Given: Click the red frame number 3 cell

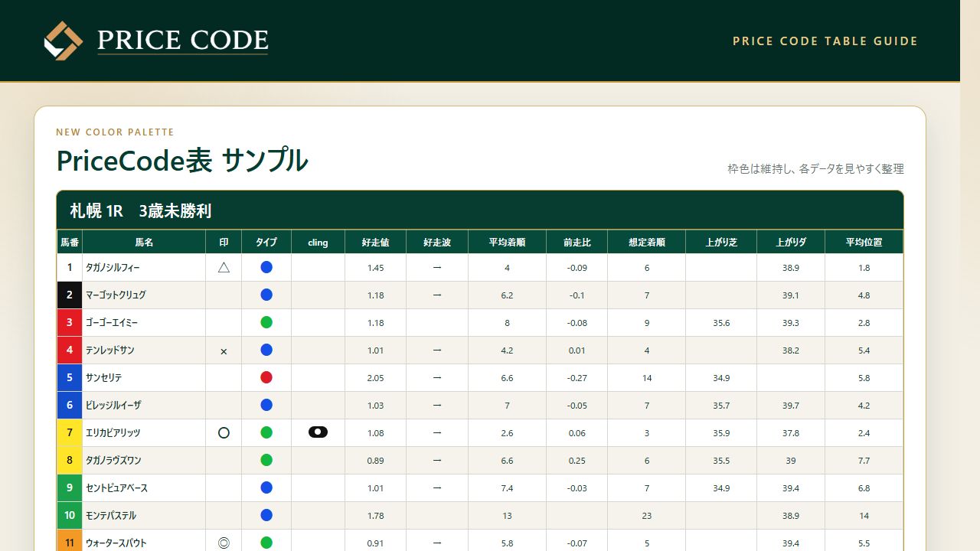Looking at the screenshot, I should pyautogui.click(x=70, y=323).
